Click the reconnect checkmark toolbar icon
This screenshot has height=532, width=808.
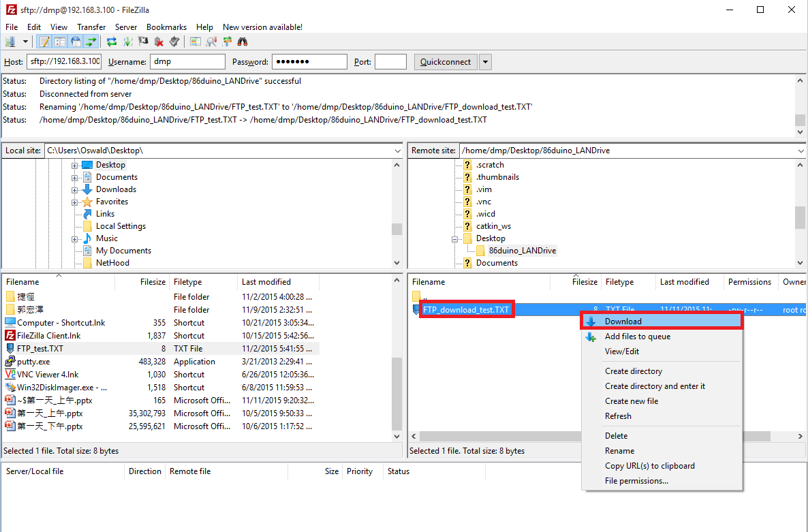[x=174, y=42]
